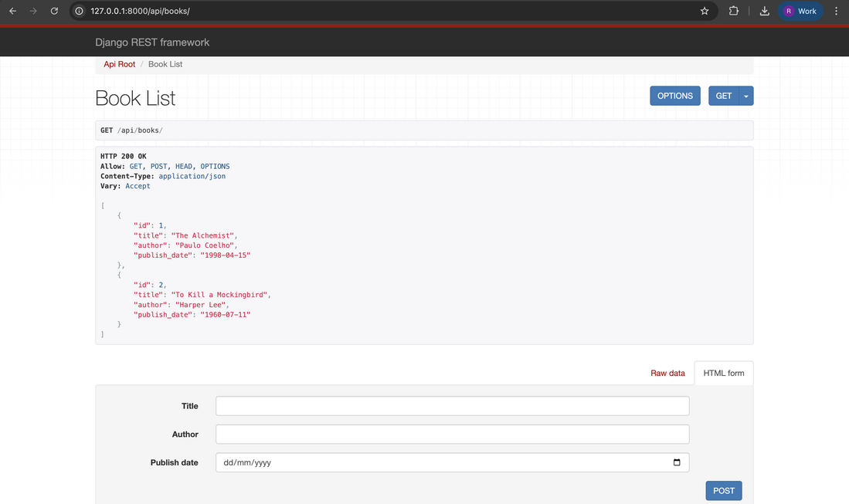This screenshot has height=504, width=849.
Task: Click the GET button
Action: coord(724,96)
